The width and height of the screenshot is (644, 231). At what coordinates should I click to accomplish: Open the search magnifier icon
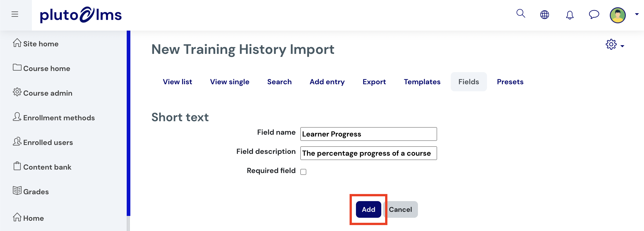point(521,13)
